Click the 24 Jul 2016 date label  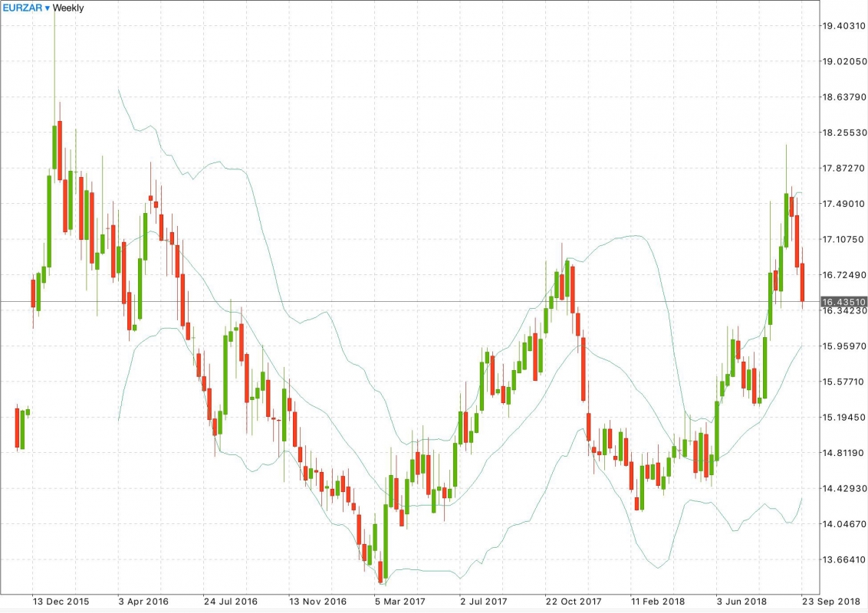coord(230,602)
